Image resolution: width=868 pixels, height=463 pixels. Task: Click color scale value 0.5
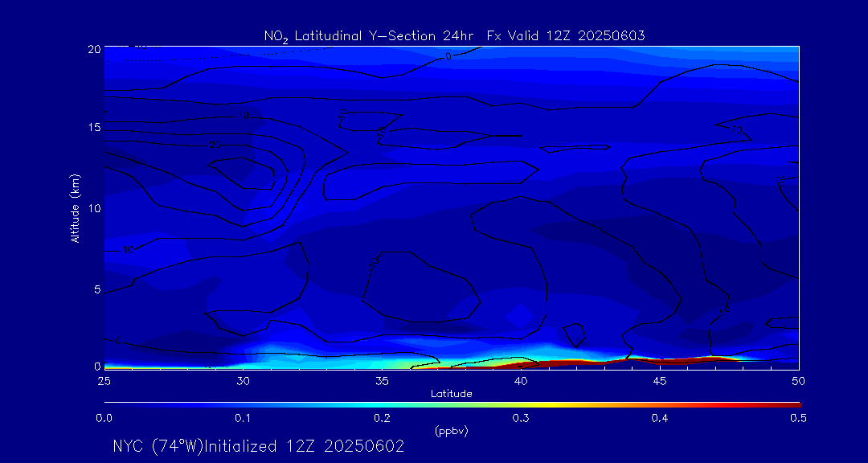click(x=798, y=419)
